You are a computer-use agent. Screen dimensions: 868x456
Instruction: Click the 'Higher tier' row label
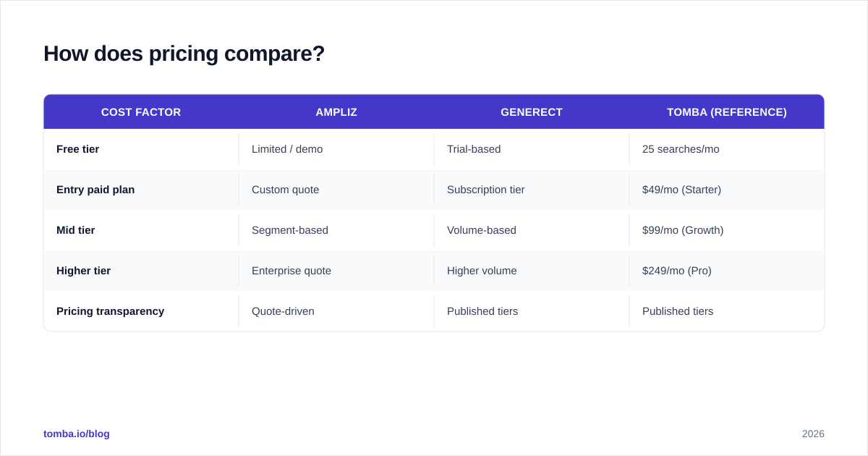(84, 271)
